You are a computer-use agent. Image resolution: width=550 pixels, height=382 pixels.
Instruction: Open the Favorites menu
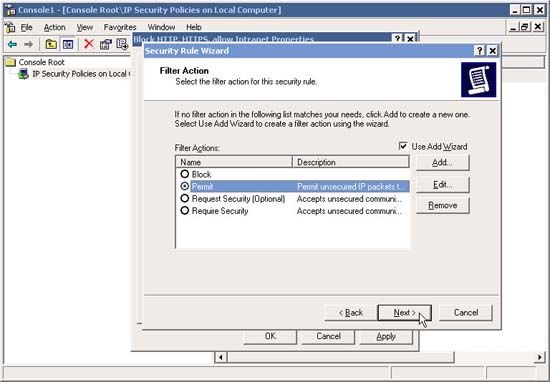(x=120, y=27)
